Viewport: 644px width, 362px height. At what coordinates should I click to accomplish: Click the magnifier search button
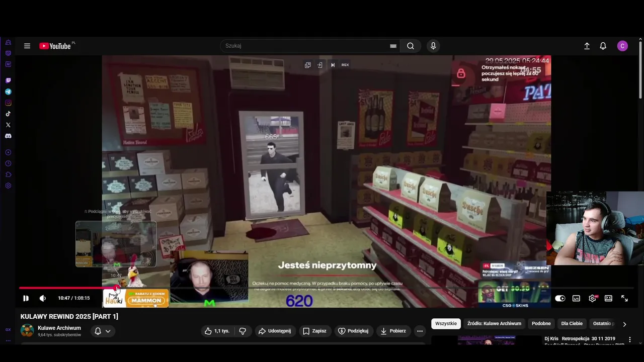pyautogui.click(x=411, y=46)
